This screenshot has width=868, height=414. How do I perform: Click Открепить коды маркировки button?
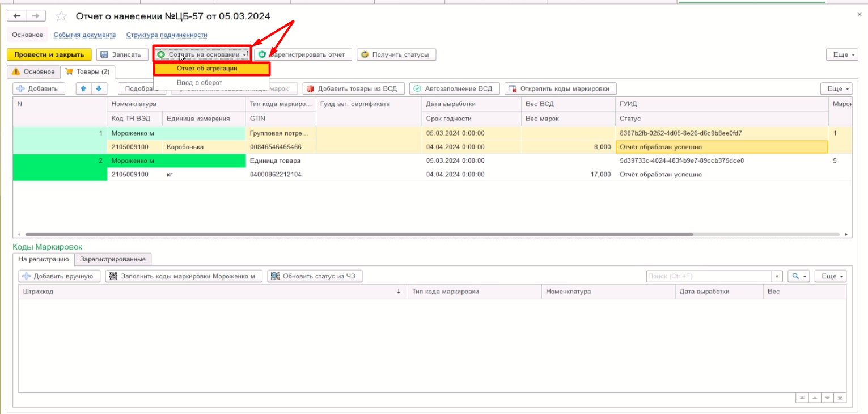click(560, 88)
